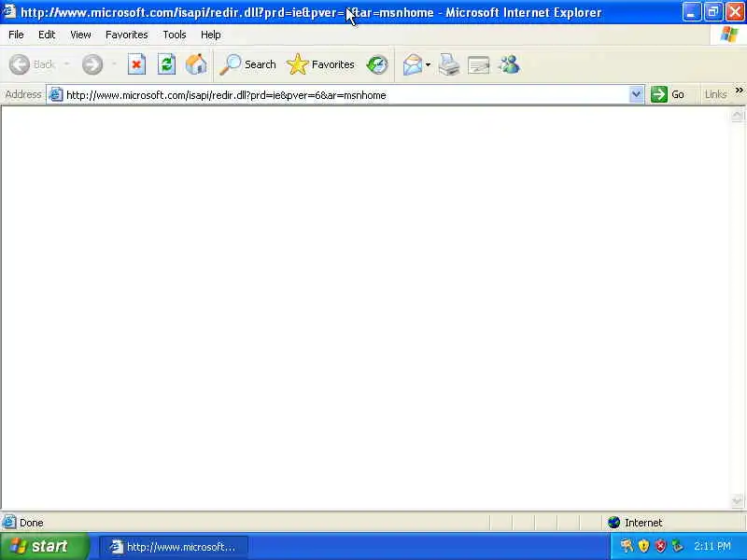Click the scrollbar down arrow
Image resolution: width=747 pixels, height=560 pixels.
click(737, 501)
